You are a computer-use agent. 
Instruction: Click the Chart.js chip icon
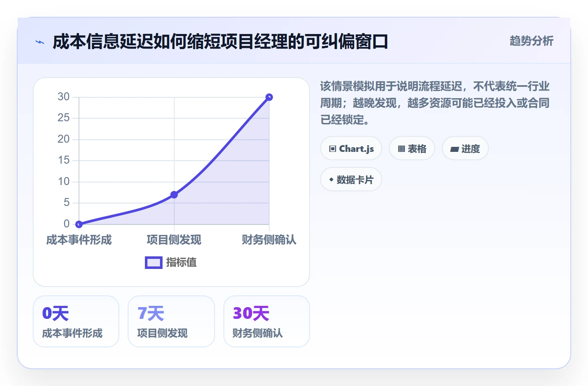tap(333, 149)
